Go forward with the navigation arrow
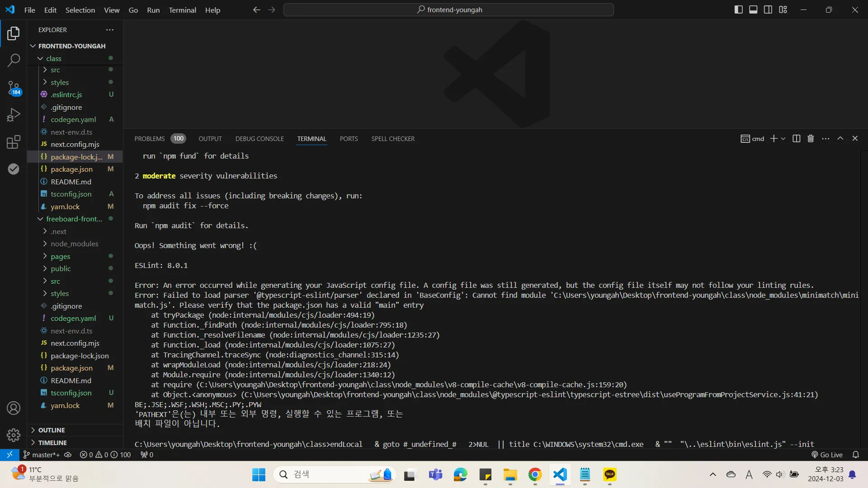 click(271, 10)
